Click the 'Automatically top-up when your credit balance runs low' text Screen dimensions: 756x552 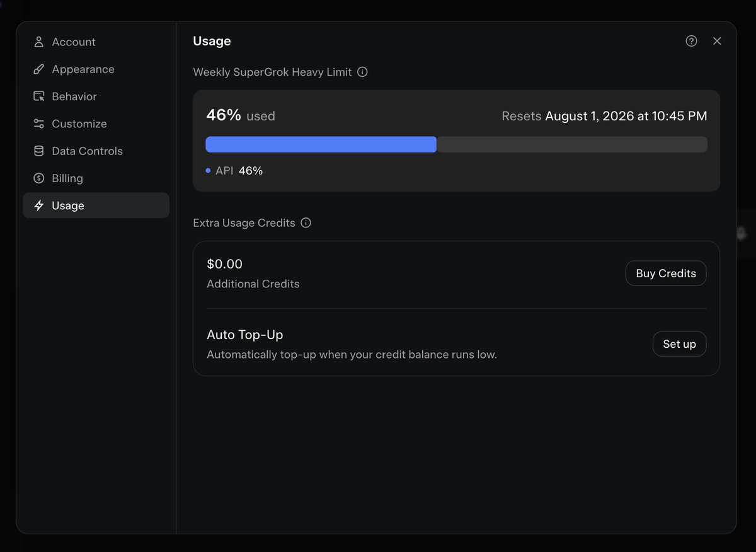(x=352, y=355)
